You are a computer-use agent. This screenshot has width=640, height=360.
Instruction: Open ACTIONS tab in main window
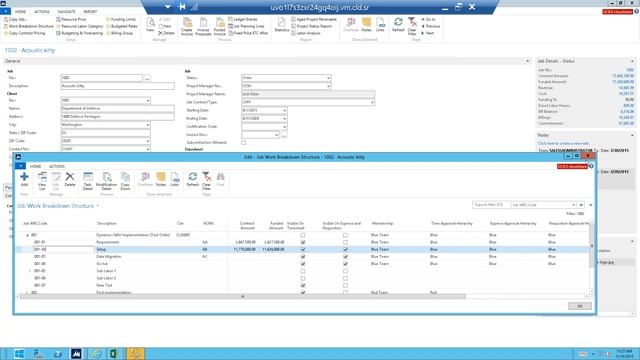42,11
